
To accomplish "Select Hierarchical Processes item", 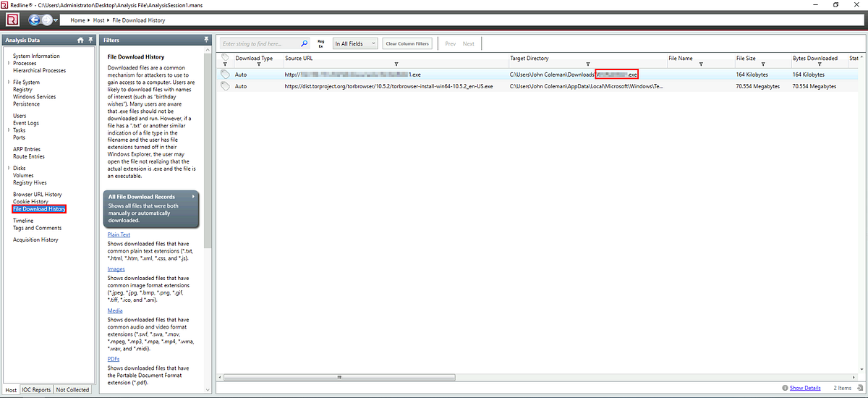I will click(x=39, y=70).
